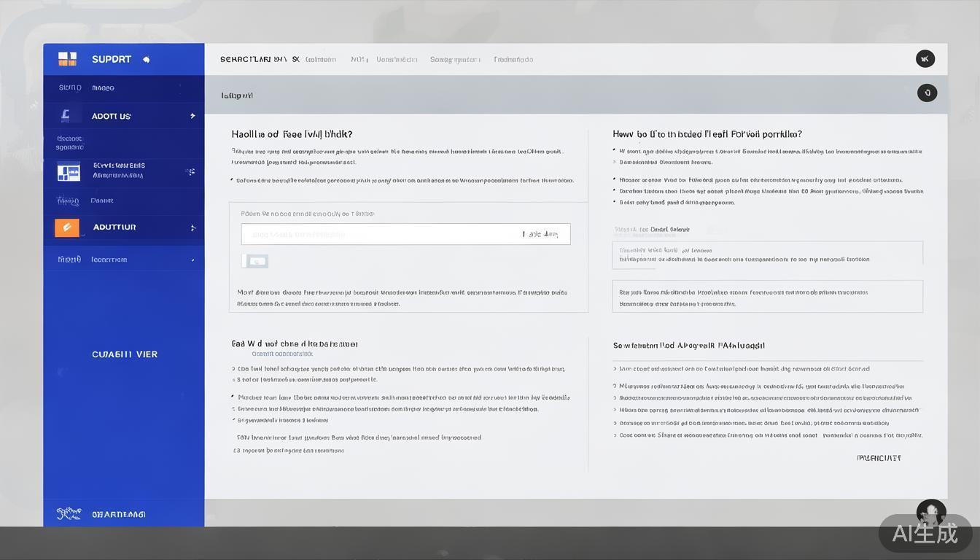Select the last grey tab in the top navigation
980x560 pixels.
pyautogui.click(x=513, y=60)
